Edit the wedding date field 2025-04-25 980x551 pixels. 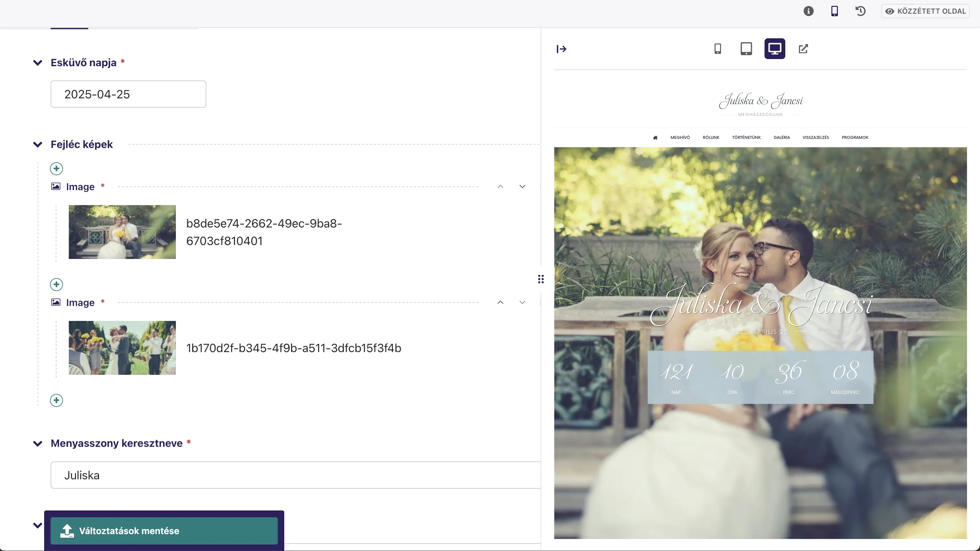[x=128, y=94]
